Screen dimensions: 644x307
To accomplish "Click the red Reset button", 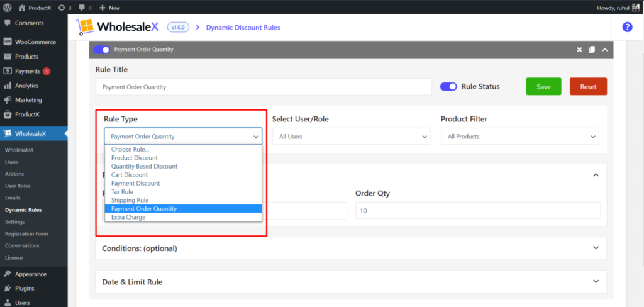I will [588, 87].
